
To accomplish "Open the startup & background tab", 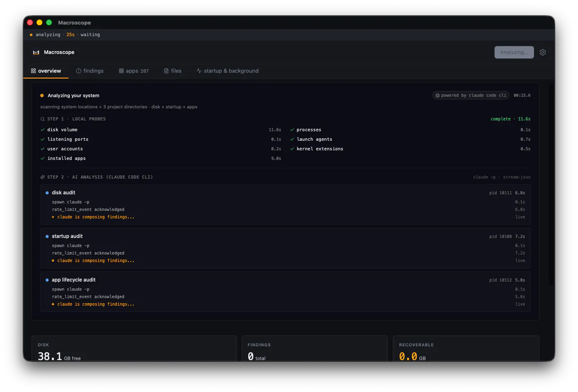I will 228,71.
